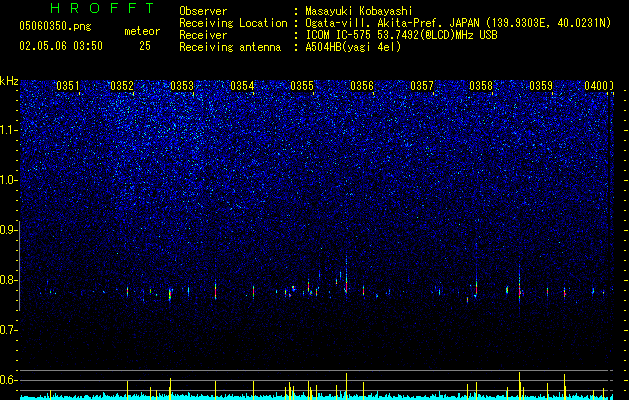The image size is (629, 400).
Task: Click the 1.1 kHz axis label
Action: coord(8,130)
